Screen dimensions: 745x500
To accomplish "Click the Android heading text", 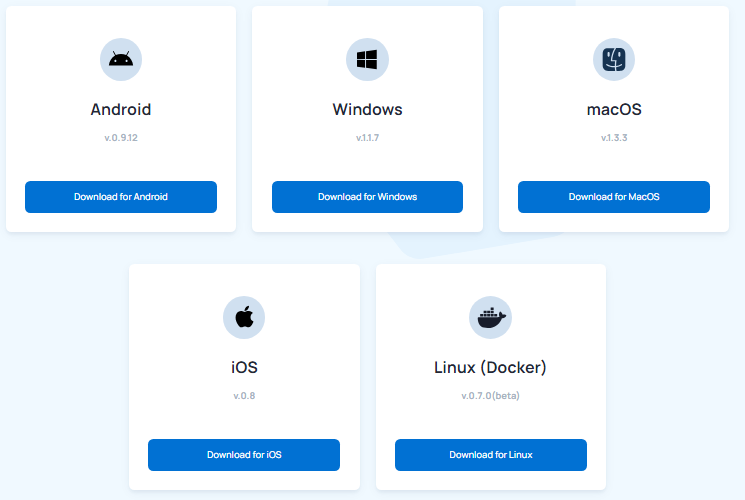I will [x=121, y=110].
